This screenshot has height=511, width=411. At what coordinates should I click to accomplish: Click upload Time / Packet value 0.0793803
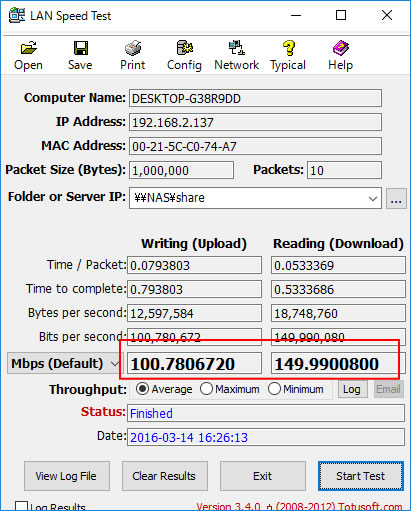[x=194, y=265]
